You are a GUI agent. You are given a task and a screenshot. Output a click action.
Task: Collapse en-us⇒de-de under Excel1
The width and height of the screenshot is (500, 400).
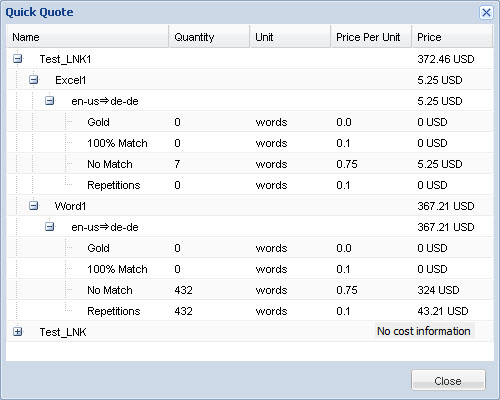tap(49, 101)
